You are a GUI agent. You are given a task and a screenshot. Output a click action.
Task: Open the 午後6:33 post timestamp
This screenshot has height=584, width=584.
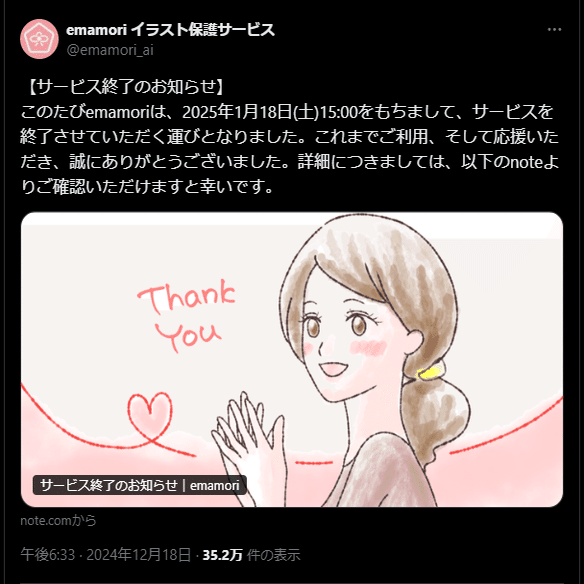click(x=48, y=555)
